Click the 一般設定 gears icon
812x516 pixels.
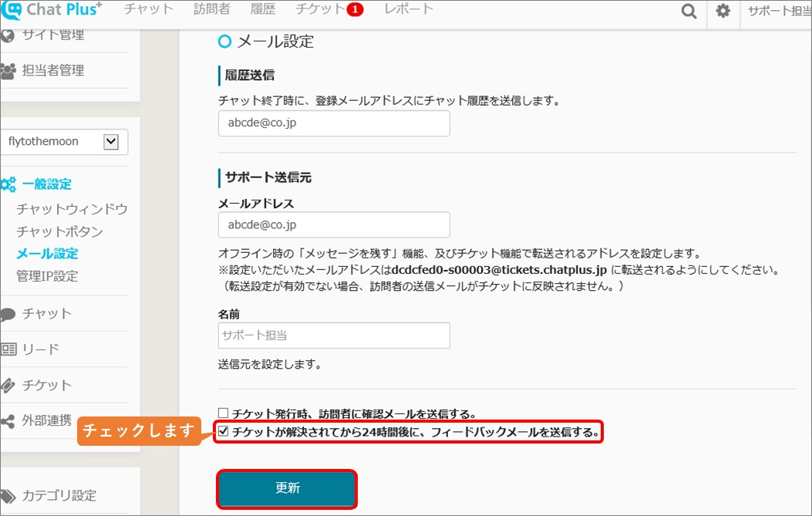8,184
